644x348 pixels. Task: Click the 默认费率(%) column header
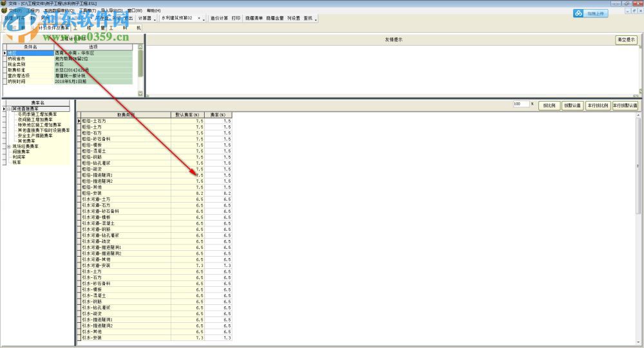coord(187,115)
